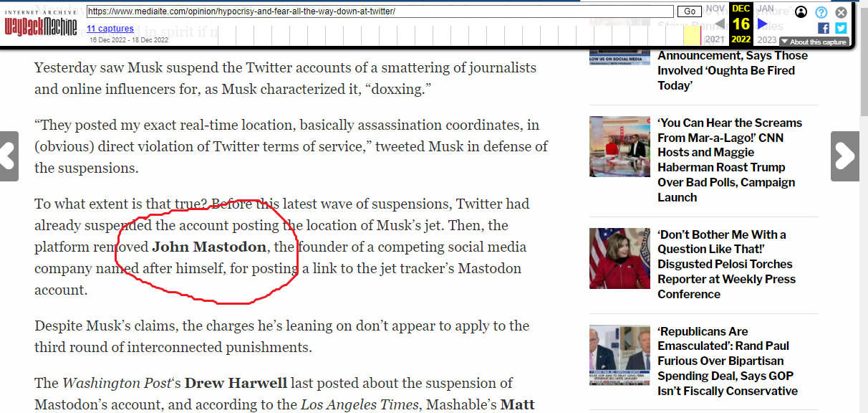Close the Wayback toolbar with X icon
Viewport: 868px width, 413px height.
842,12
